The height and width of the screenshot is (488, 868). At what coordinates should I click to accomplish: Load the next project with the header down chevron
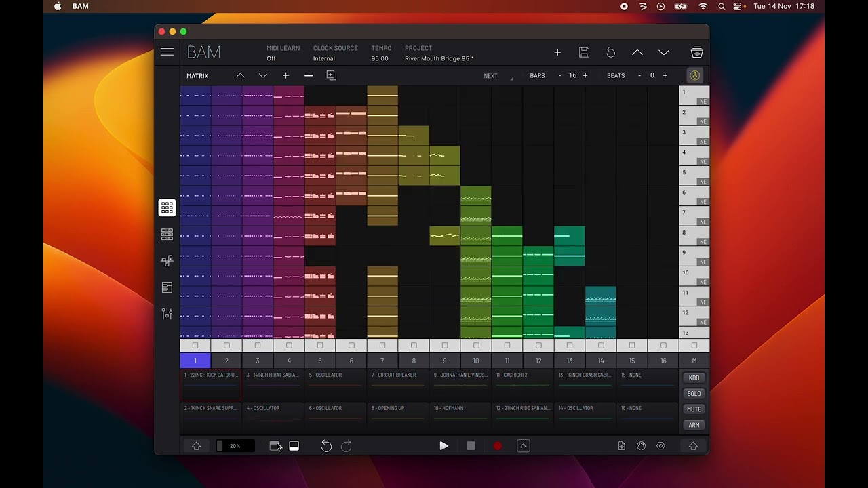pyautogui.click(x=664, y=52)
